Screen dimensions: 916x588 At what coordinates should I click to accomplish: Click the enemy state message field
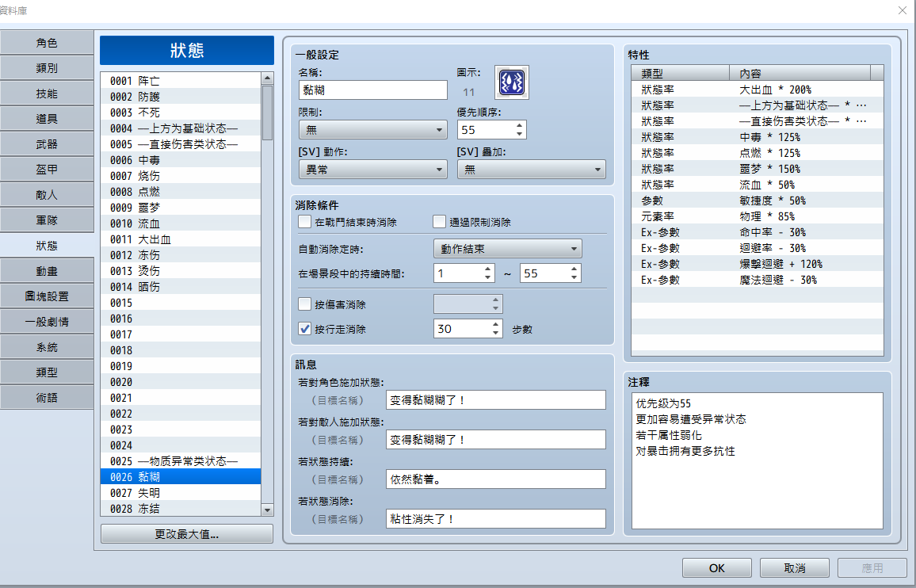[495, 440]
